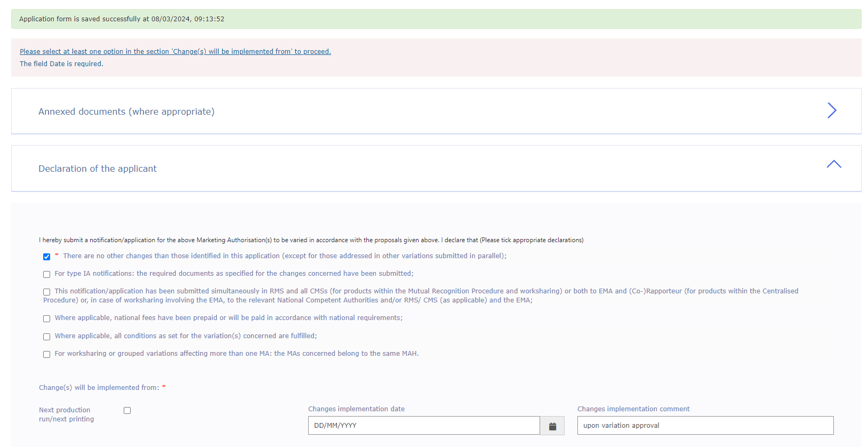Click the 'Changes implementation date' label
This screenshot has height=447, width=868.
tap(356, 409)
